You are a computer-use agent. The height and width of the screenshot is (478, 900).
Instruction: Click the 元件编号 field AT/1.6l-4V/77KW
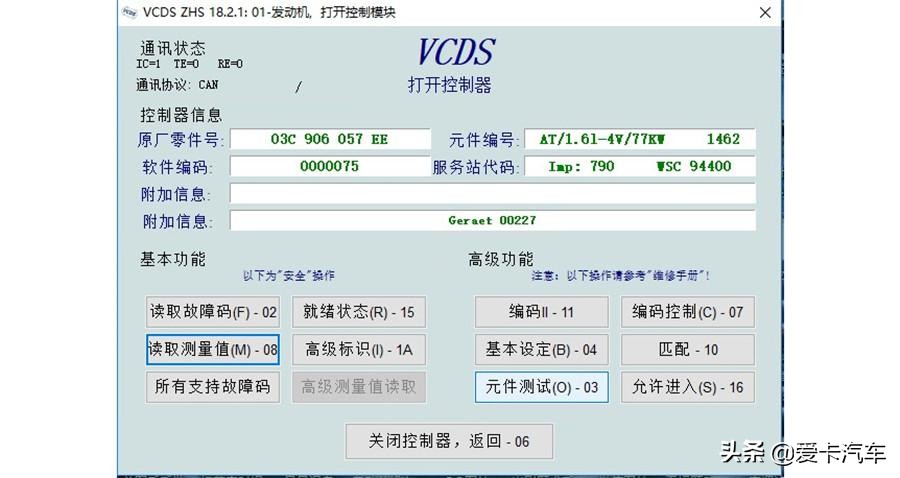pyautogui.click(x=640, y=139)
